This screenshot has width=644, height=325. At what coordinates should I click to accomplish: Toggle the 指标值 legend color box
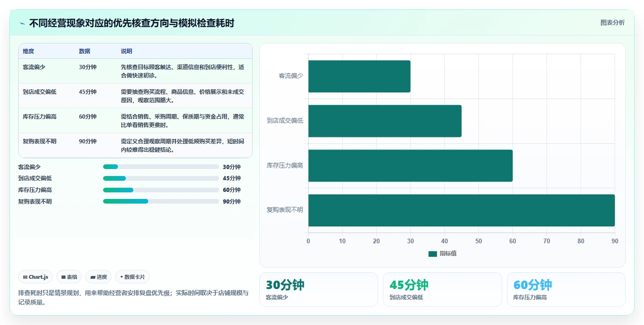coord(432,254)
